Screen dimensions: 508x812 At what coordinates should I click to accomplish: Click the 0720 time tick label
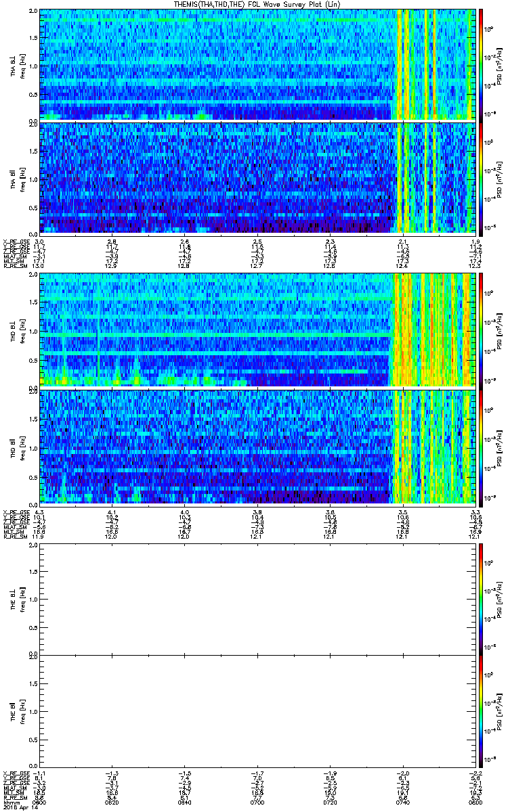click(x=330, y=802)
